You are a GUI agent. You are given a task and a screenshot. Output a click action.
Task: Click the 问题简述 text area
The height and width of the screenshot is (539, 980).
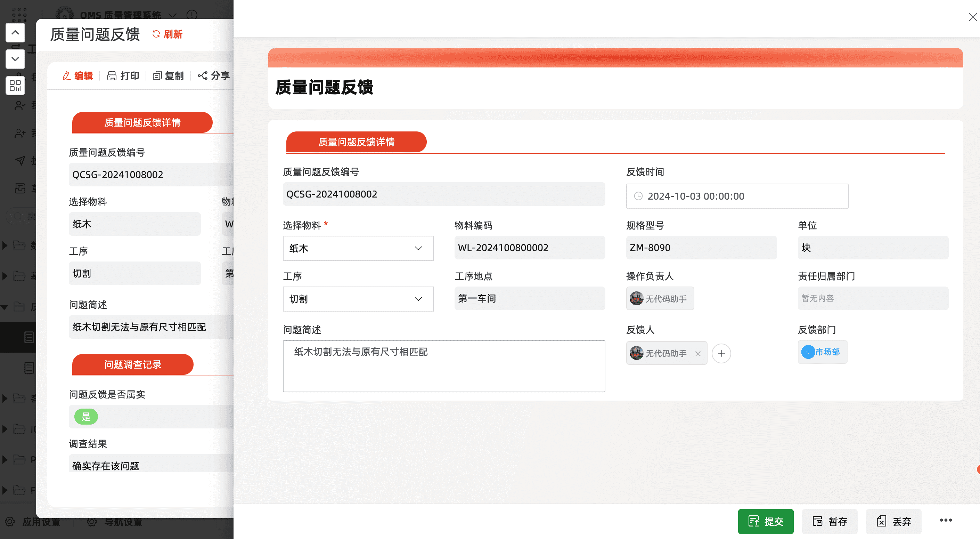[443, 366]
